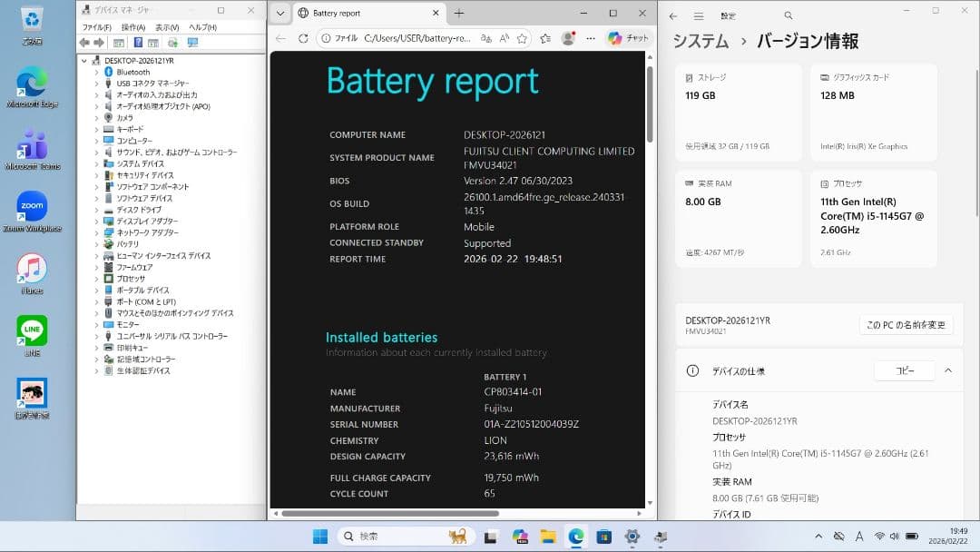Image resolution: width=980 pixels, height=552 pixels.
Task: Open the help icon in Device Manager toolbar
Action: pos(138,42)
